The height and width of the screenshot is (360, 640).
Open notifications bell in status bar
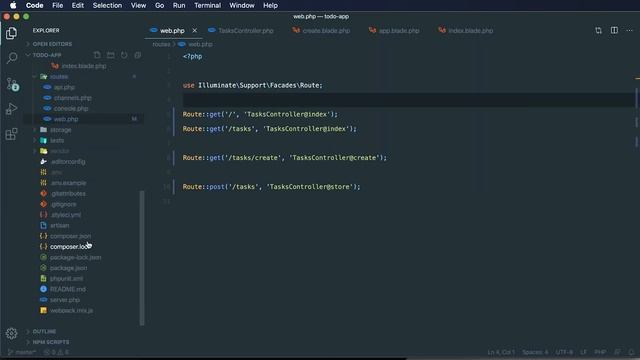pos(631,352)
